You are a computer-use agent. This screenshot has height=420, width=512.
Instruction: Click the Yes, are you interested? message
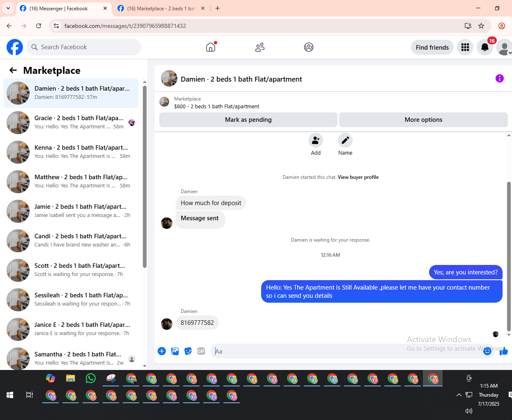coord(466,272)
